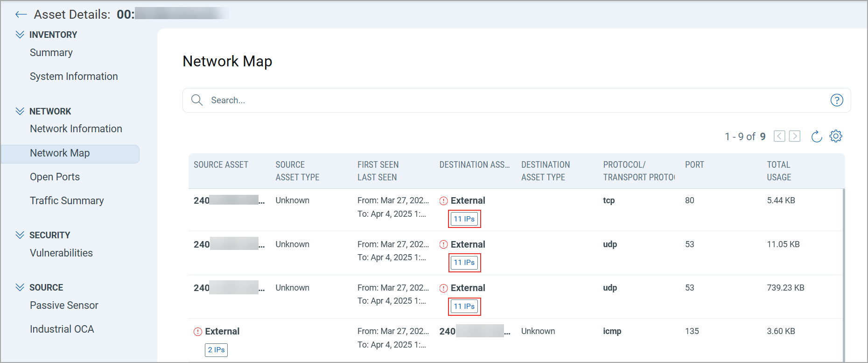
Task: Click External source asset in icmp row
Action: [222, 331]
